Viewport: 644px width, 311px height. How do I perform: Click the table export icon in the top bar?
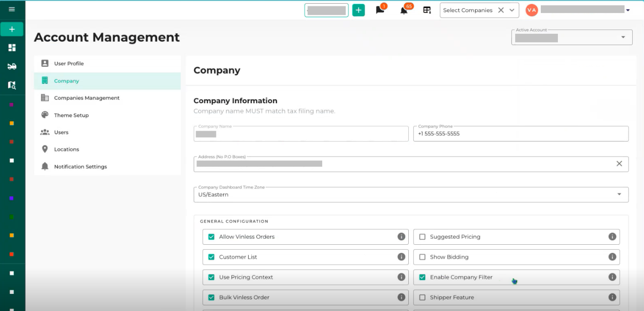(x=427, y=10)
